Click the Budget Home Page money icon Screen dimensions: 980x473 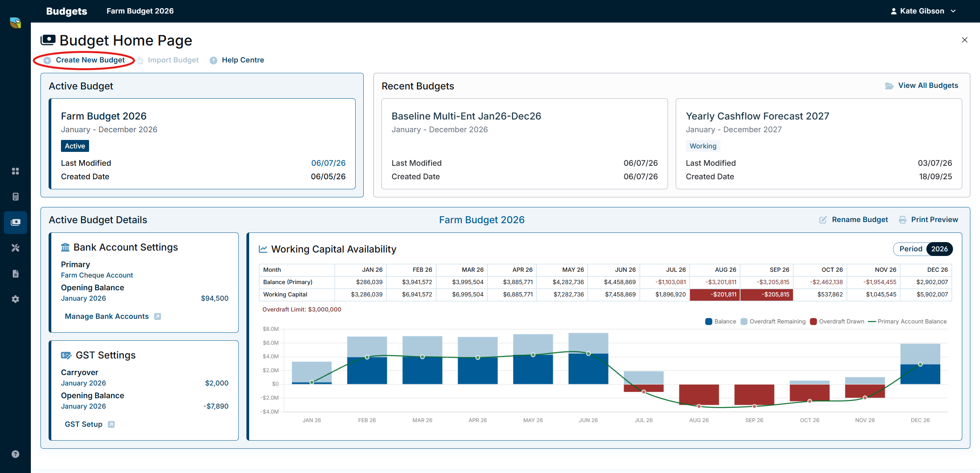[48, 40]
